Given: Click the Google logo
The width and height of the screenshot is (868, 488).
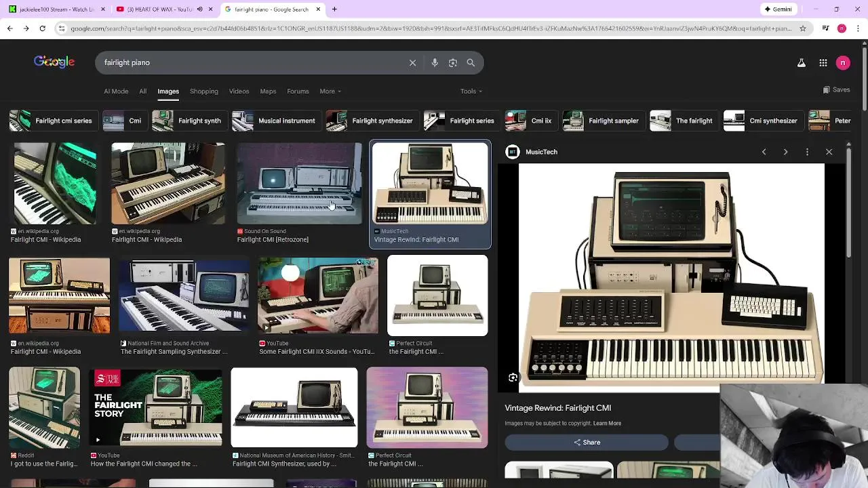Looking at the screenshot, I should (x=54, y=62).
